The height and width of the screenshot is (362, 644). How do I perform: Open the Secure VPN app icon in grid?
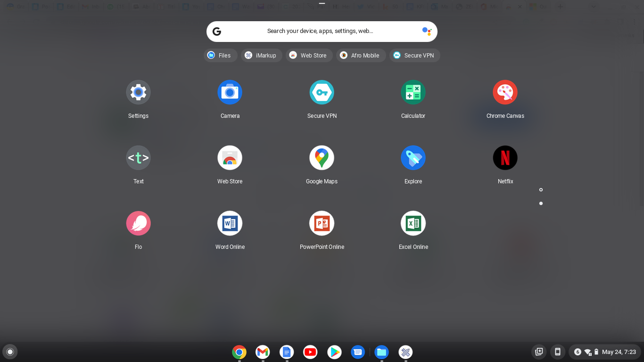coord(322,92)
